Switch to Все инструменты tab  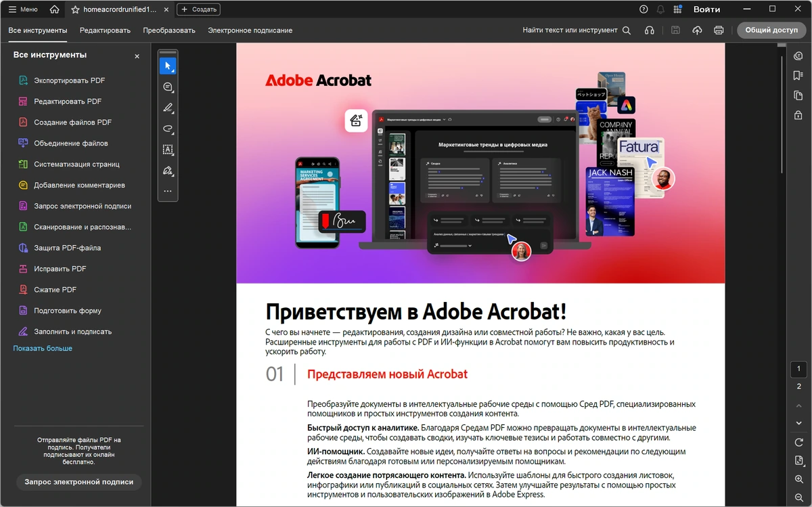click(x=38, y=30)
